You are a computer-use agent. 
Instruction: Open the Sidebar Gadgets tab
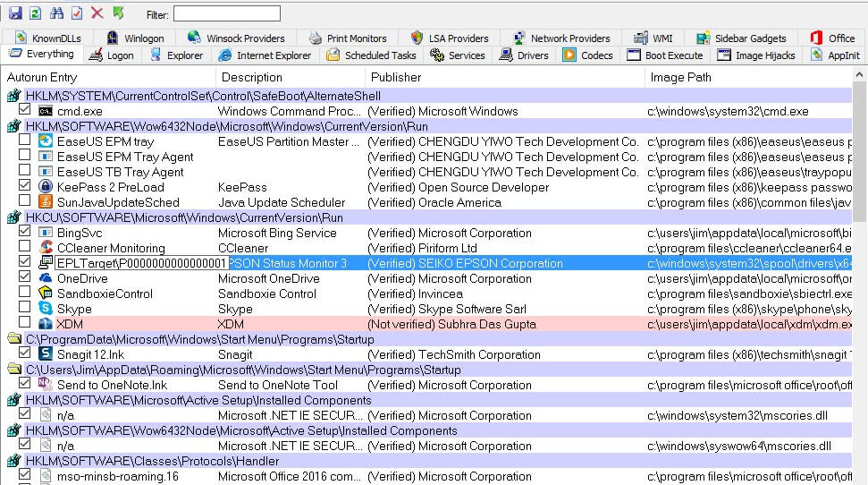(741, 38)
